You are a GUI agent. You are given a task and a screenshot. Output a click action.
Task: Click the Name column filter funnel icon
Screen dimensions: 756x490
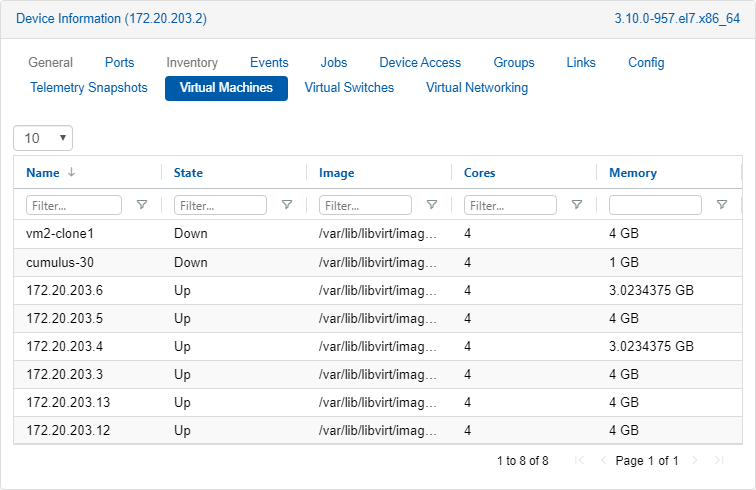coord(142,205)
